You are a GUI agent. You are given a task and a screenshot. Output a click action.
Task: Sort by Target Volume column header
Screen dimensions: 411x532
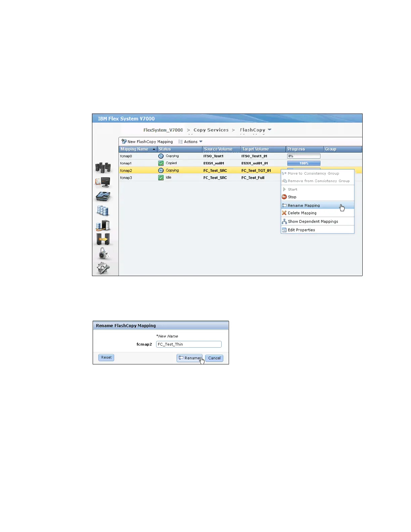click(x=264, y=149)
